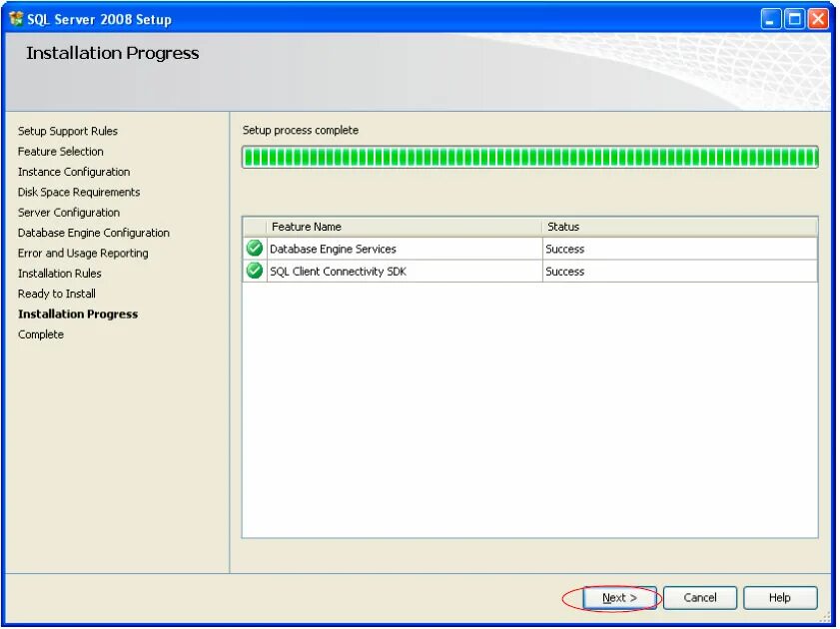Close the SQL Server 2008 Setup window
The height and width of the screenshot is (629, 840).
pos(818,19)
